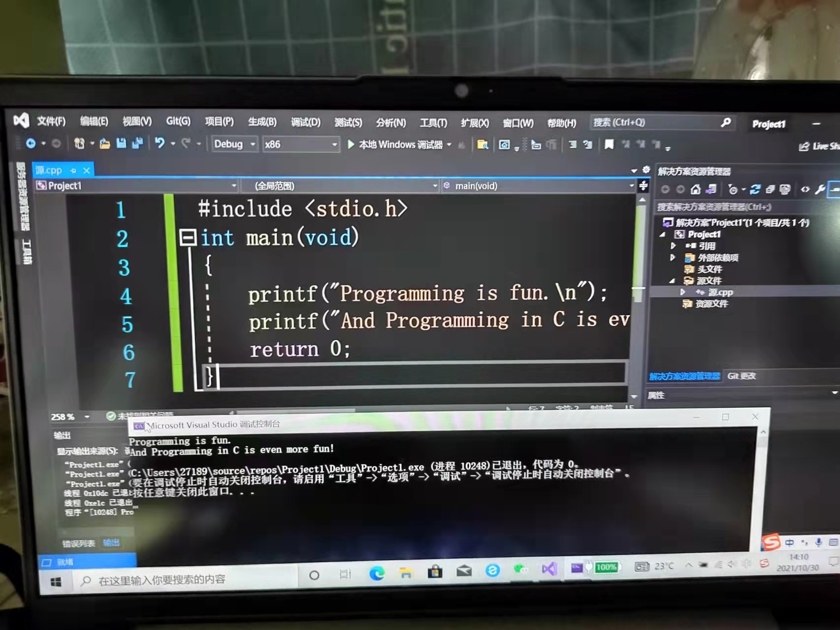Open the 帮助(H) menu
Viewport: 840px width, 630px height.
tap(561, 123)
